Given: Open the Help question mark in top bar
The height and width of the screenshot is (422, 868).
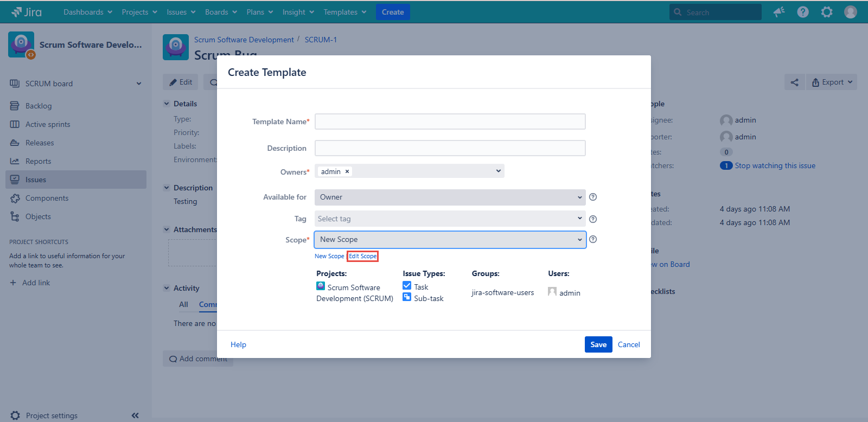Looking at the screenshot, I should coord(803,12).
